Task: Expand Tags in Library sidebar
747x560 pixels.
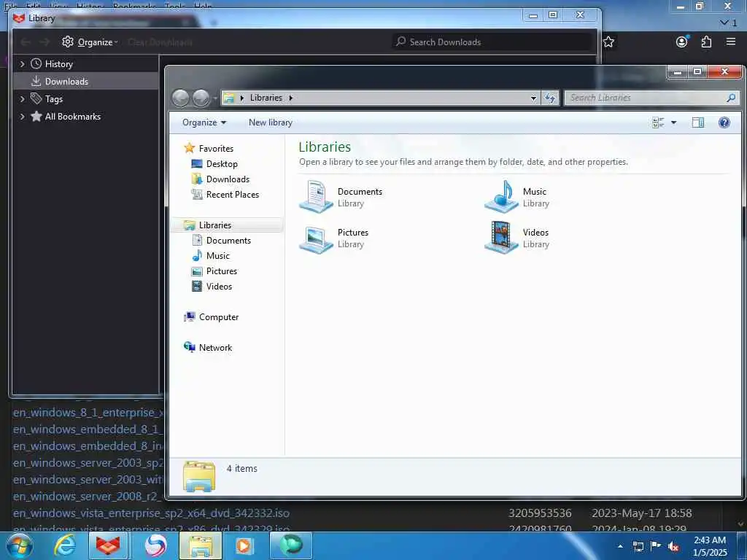Action: pyautogui.click(x=22, y=99)
